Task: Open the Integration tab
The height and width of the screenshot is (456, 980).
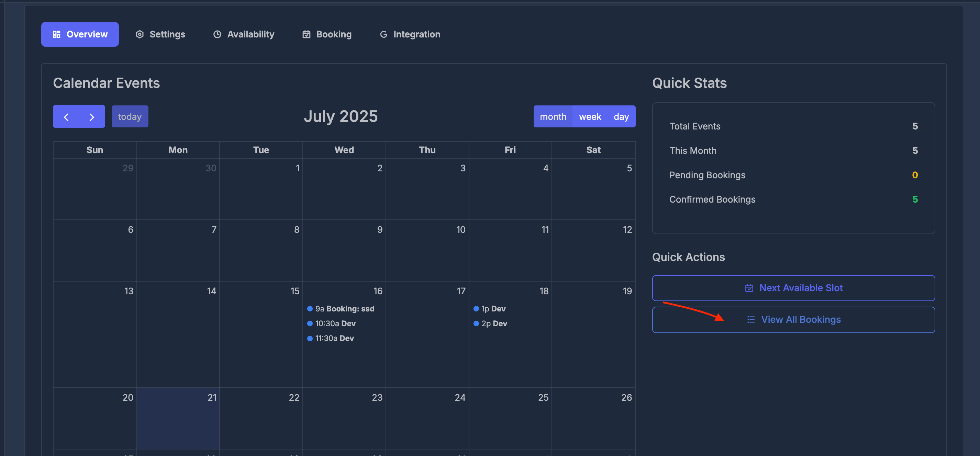Action: click(410, 34)
